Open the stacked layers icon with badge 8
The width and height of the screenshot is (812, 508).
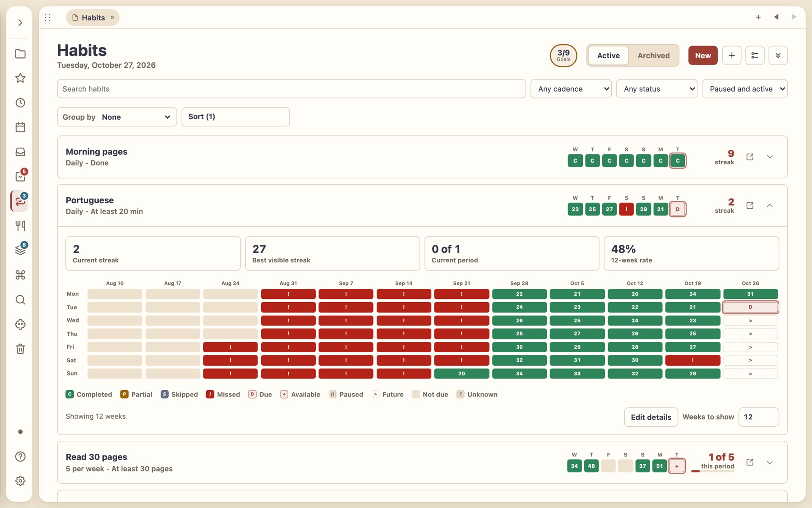pyautogui.click(x=20, y=250)
